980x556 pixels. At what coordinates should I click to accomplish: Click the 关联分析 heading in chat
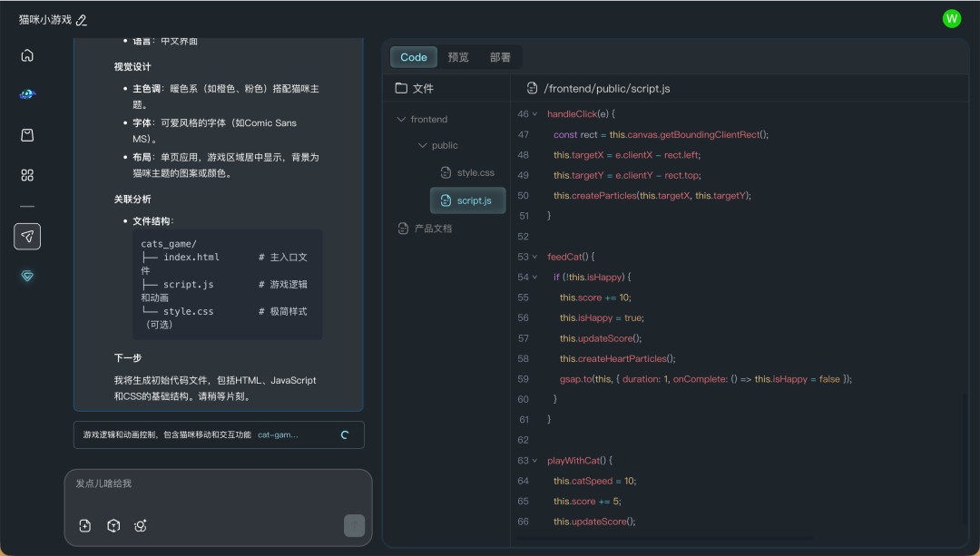132,200
